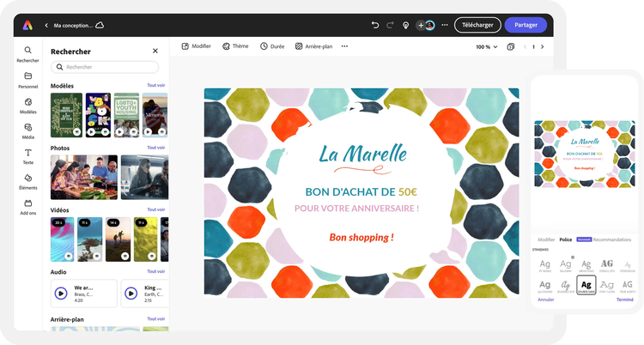Open Rechercher in the left sidebar
Screen dimensions: 644x345
(x=27, y=54)
